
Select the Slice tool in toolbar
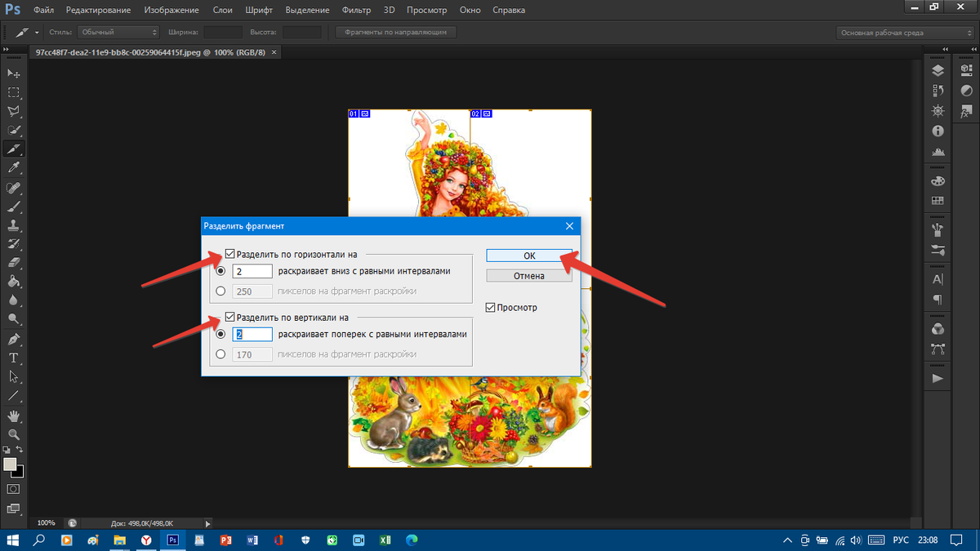[x=14, y=149]
